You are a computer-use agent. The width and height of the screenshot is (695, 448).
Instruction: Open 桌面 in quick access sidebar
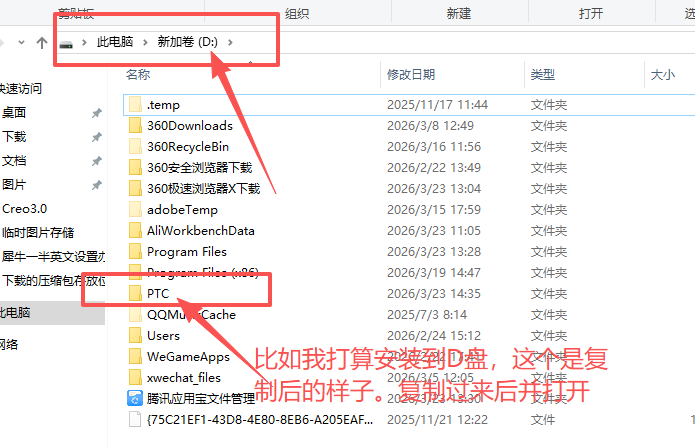click(14, 113)
